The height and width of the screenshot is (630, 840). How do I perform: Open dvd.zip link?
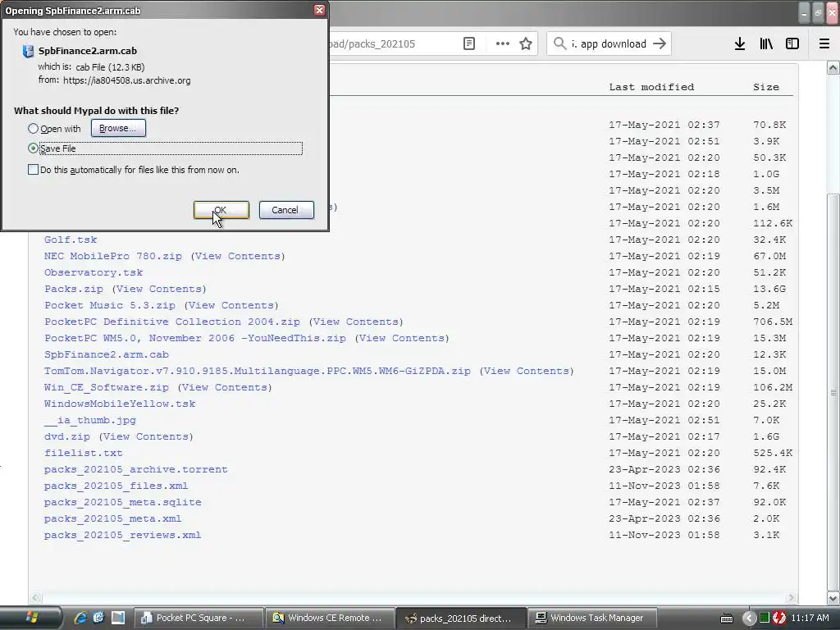pos(67,436)
